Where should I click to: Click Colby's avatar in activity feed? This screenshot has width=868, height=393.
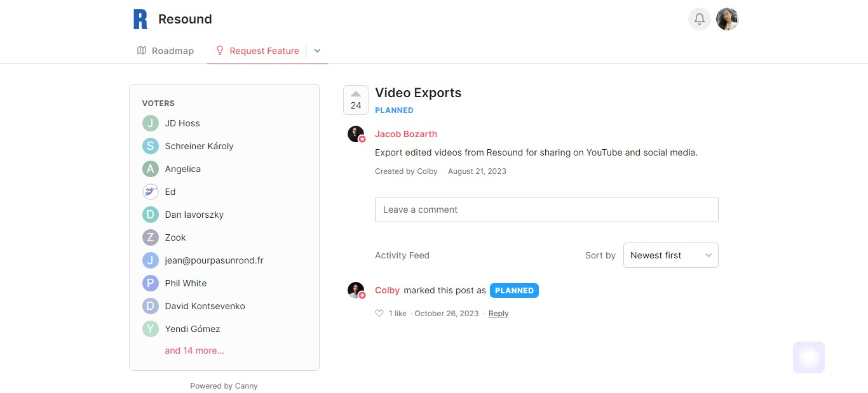click(356, 290)
